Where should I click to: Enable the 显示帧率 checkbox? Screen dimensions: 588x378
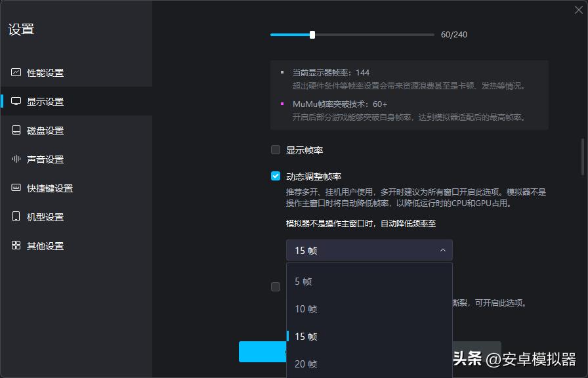[275, 150]
